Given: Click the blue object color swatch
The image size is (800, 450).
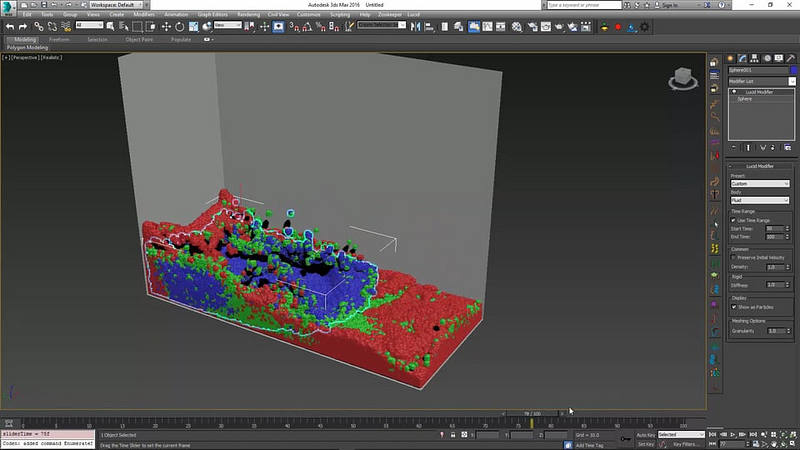Looking at the screenshot, I should tap(793, 70).
